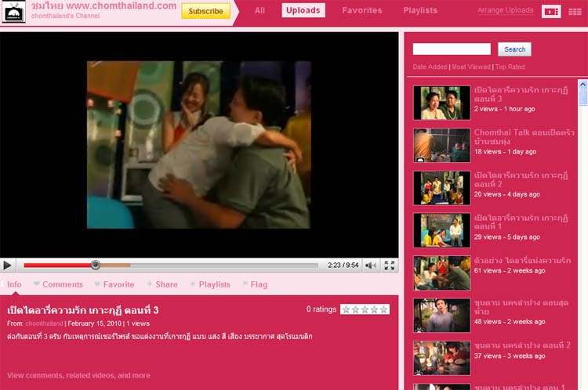
Task: Open the Share tab below player
Action: [x=162, y=284]
